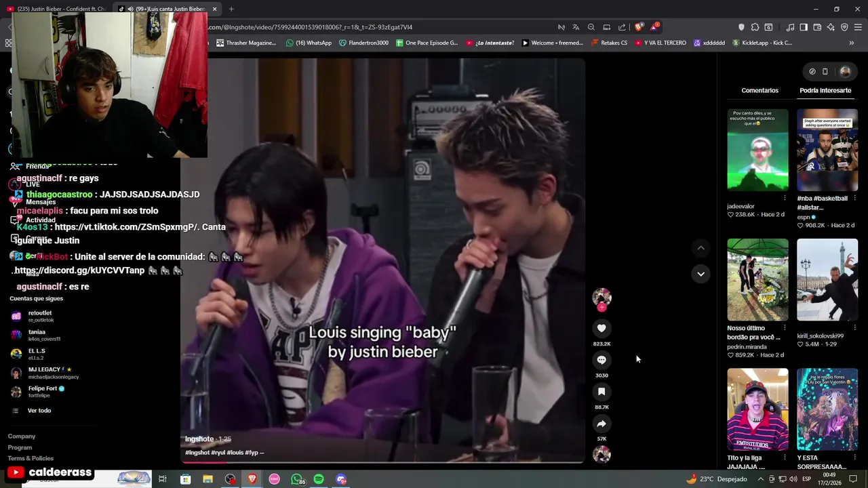Screen dimensions: 868x488
Task: Go to the previous video with up chevron
Action: click(701, 248)
